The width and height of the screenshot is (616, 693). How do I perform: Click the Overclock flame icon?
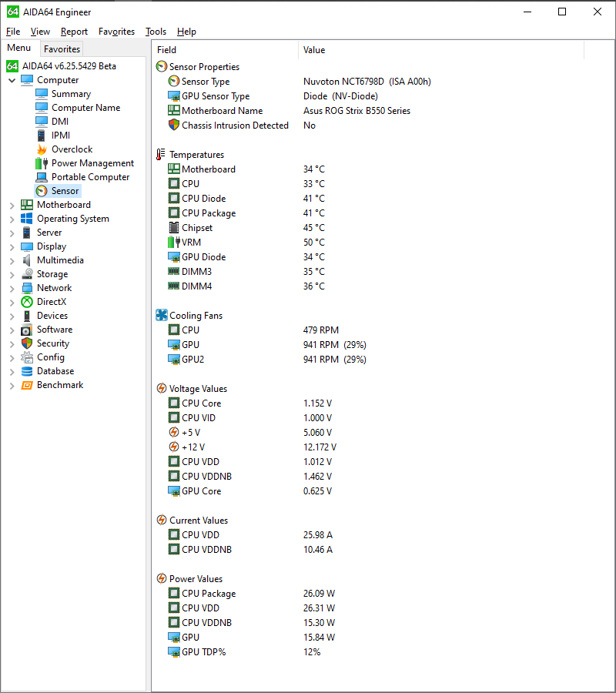[x=42, y=149]
